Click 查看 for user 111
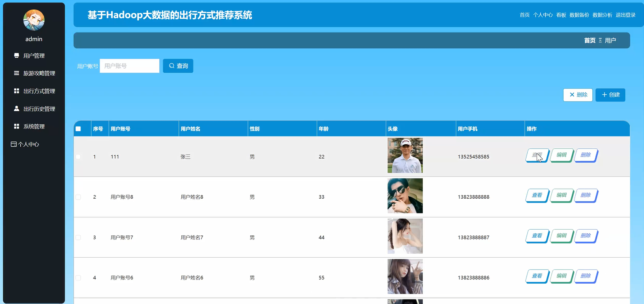 tap(537, 155)
